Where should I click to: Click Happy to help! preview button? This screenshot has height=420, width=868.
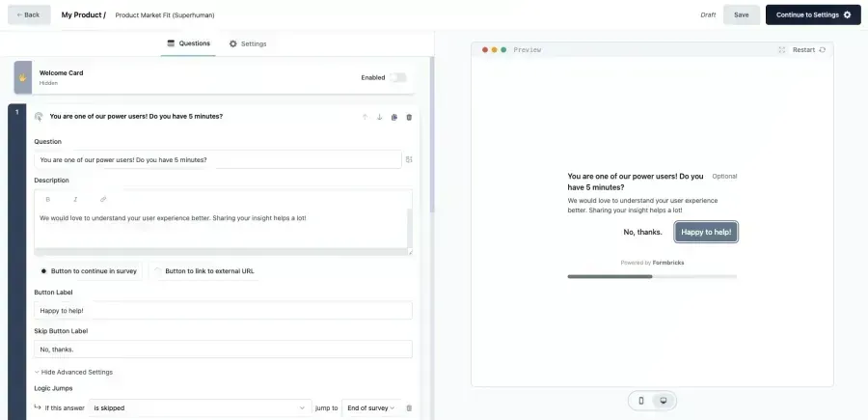tap(706, 232)
